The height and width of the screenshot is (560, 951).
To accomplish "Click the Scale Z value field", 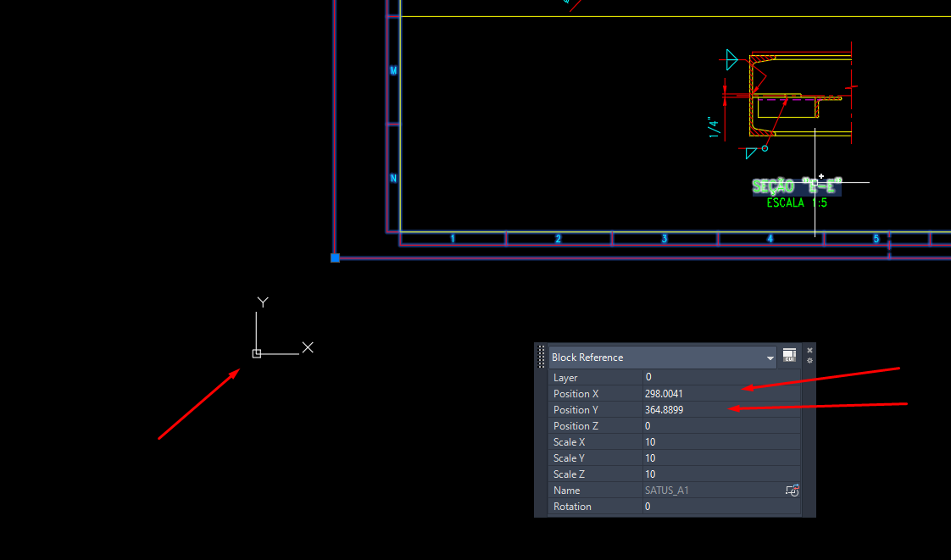I will point(720,474).
